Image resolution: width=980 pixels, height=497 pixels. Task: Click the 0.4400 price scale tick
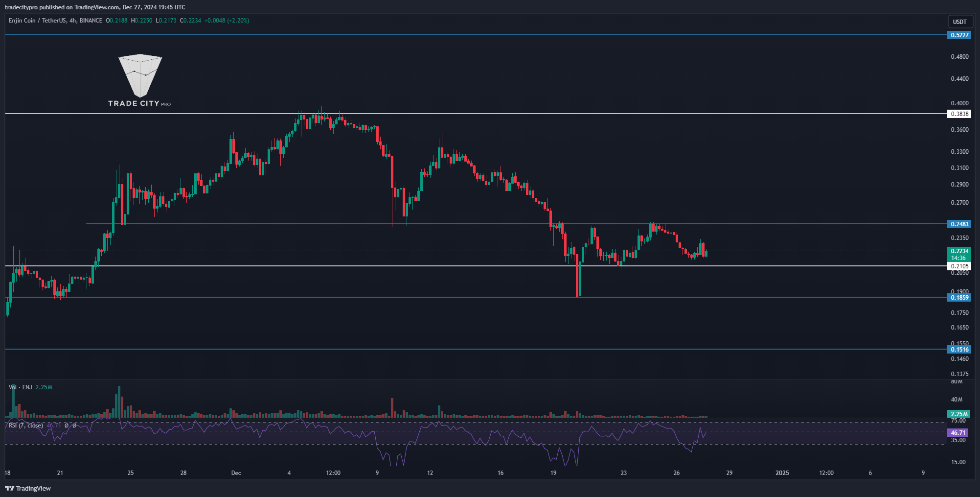point(959,79)
